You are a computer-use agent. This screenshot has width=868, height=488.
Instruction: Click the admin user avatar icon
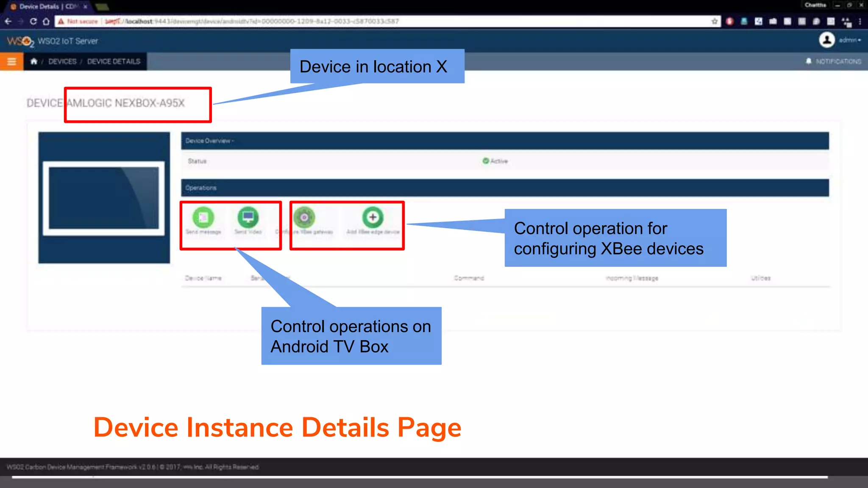[826, 40]
